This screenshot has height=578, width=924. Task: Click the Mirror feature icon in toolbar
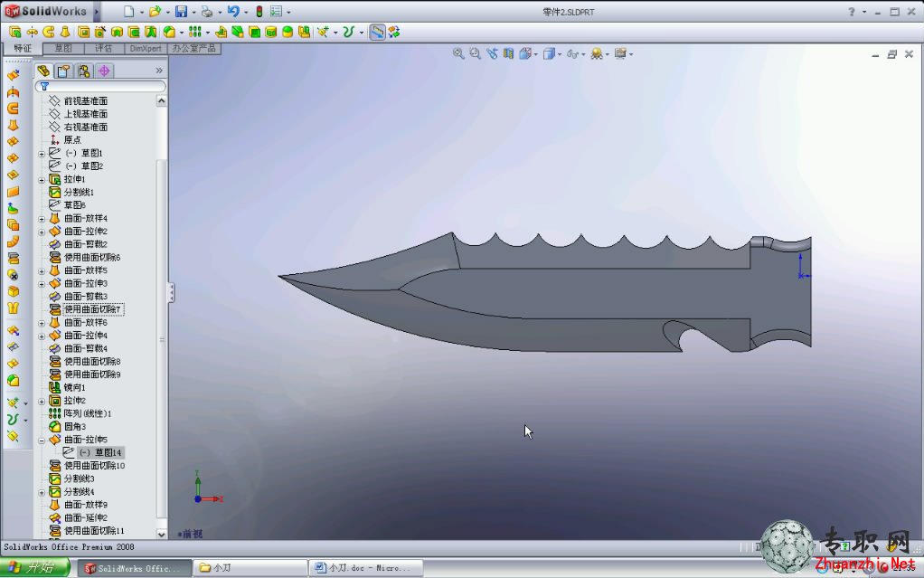(x=304, y=32)
